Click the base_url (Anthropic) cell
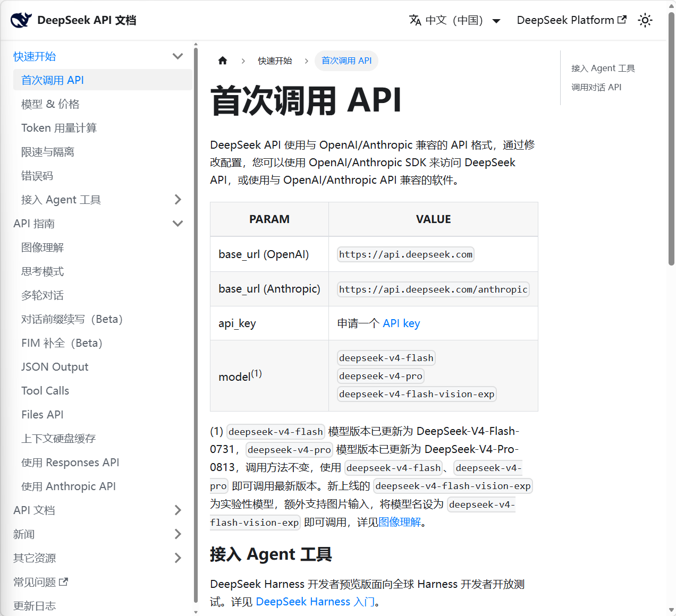The width and height of the screenshot is (676, 616). tap(269, 289)
